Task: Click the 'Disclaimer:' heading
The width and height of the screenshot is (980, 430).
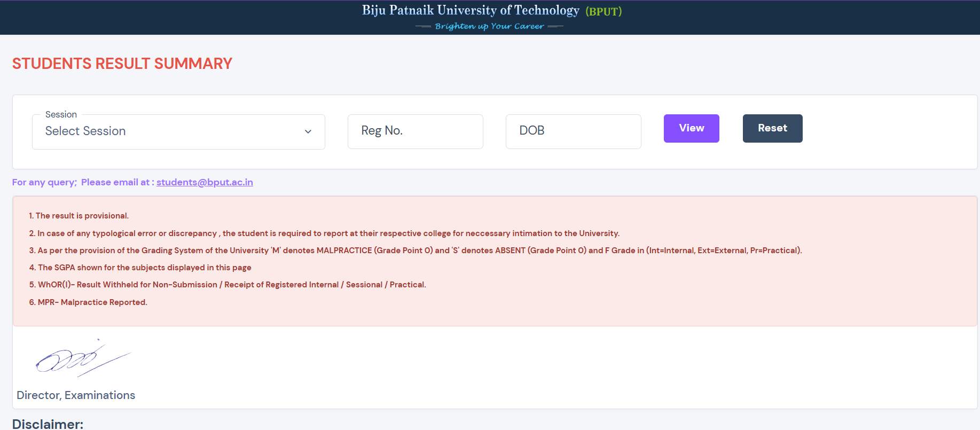Action: [48, 424]
